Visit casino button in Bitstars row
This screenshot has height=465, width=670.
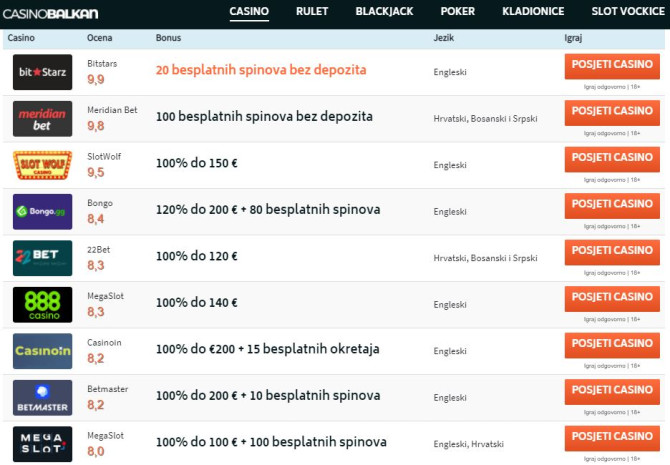612,66
